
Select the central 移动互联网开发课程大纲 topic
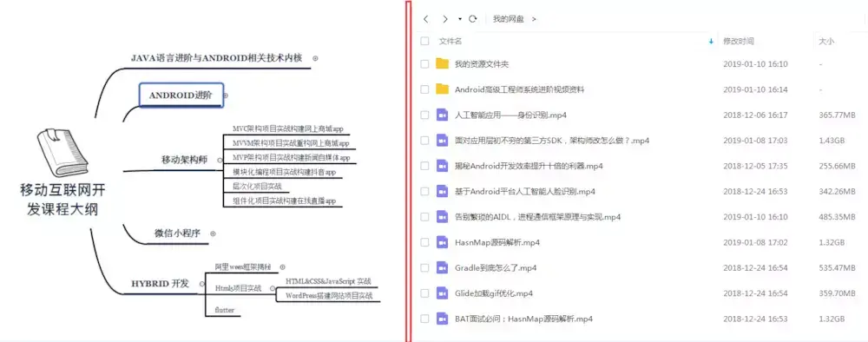(62, 200)
